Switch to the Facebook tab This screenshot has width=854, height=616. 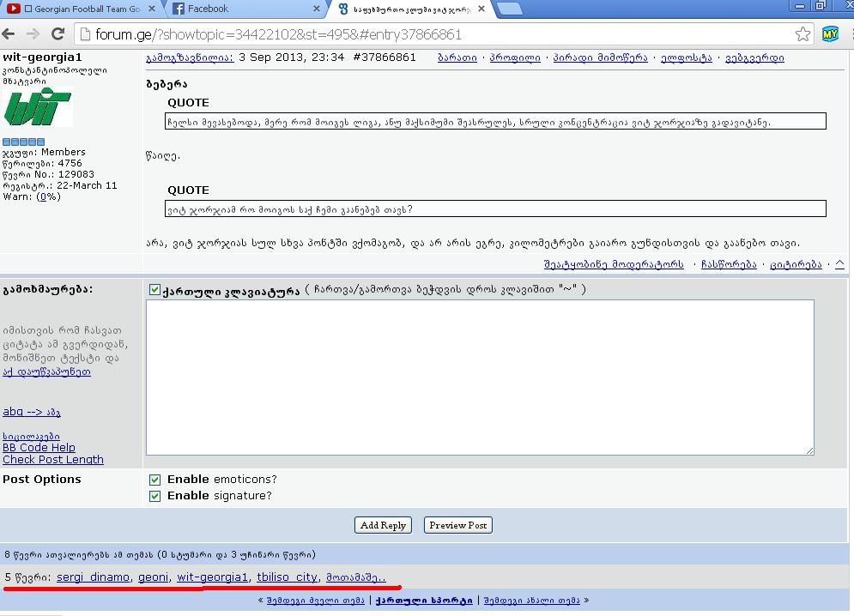(x=245, y=9)
